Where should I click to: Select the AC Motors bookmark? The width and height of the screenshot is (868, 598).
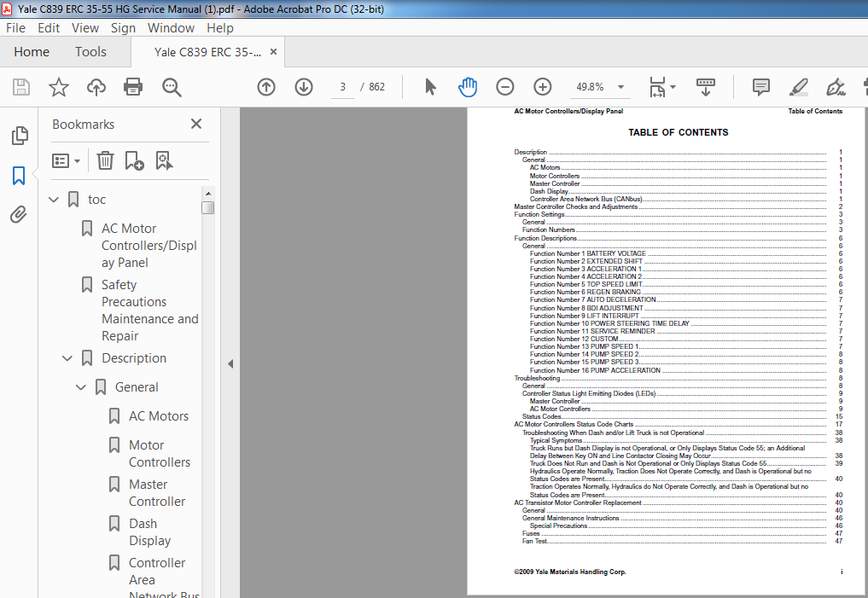158,416
